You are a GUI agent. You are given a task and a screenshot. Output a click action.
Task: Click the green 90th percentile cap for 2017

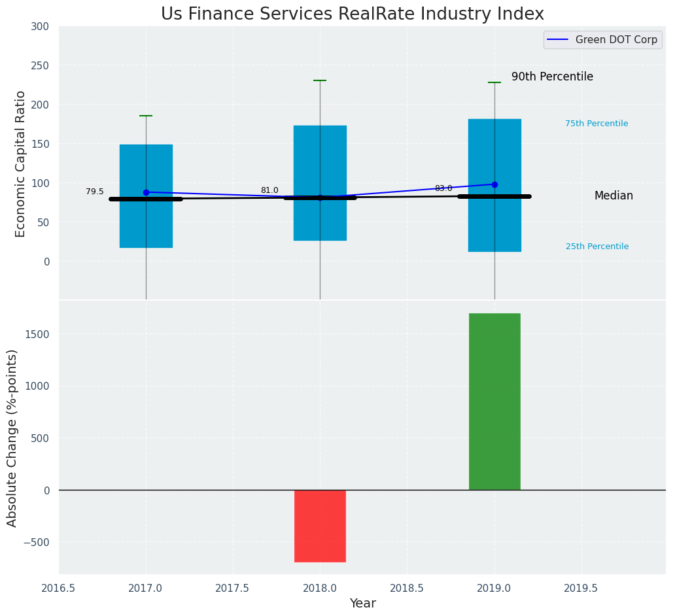(x=146, y=116)
